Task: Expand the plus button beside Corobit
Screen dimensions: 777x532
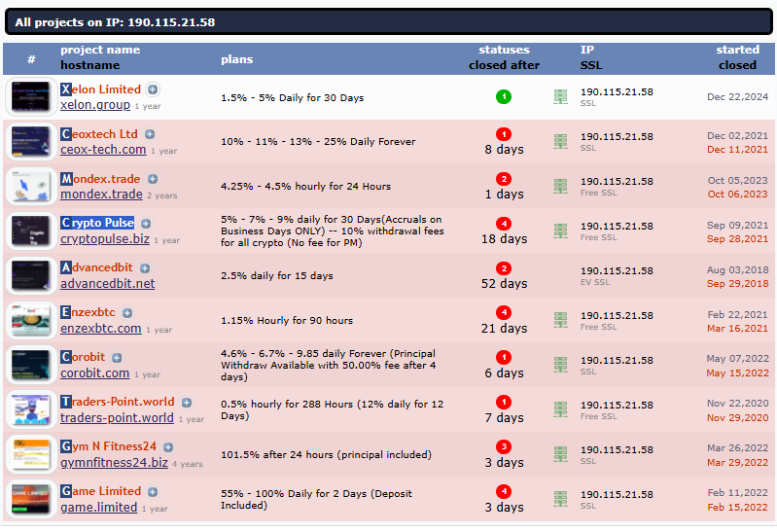Action: 118,358
